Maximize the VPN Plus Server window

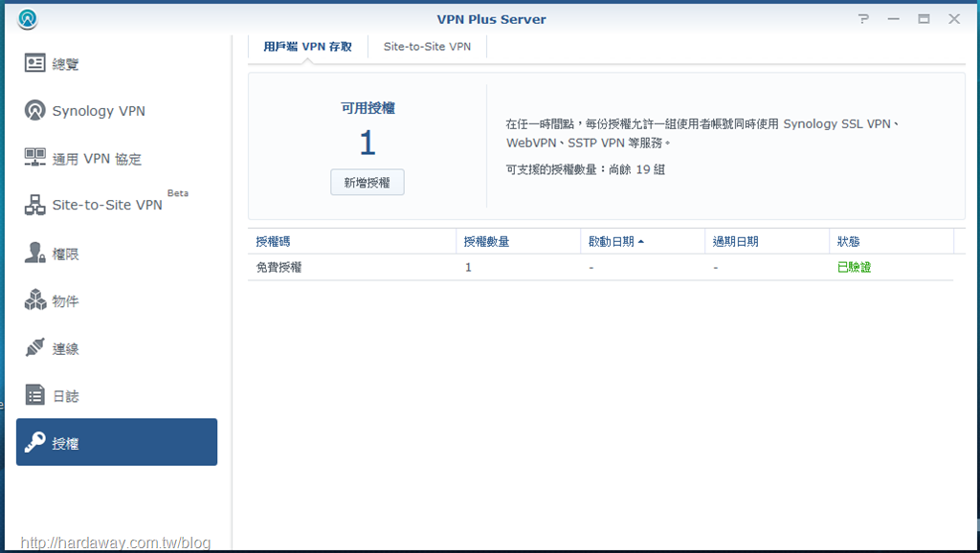pyautogui.click(x=924, y=19)
